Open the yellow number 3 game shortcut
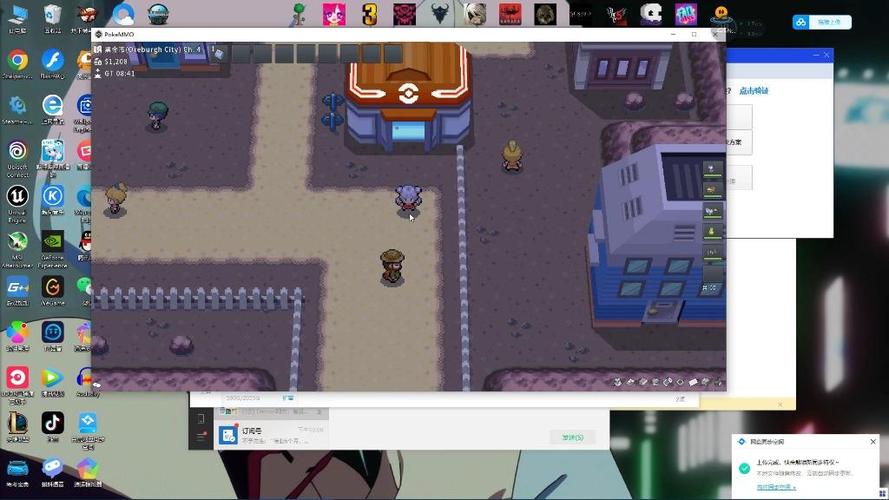The width and height of the screenshot is (889, 500). point(370,14)
